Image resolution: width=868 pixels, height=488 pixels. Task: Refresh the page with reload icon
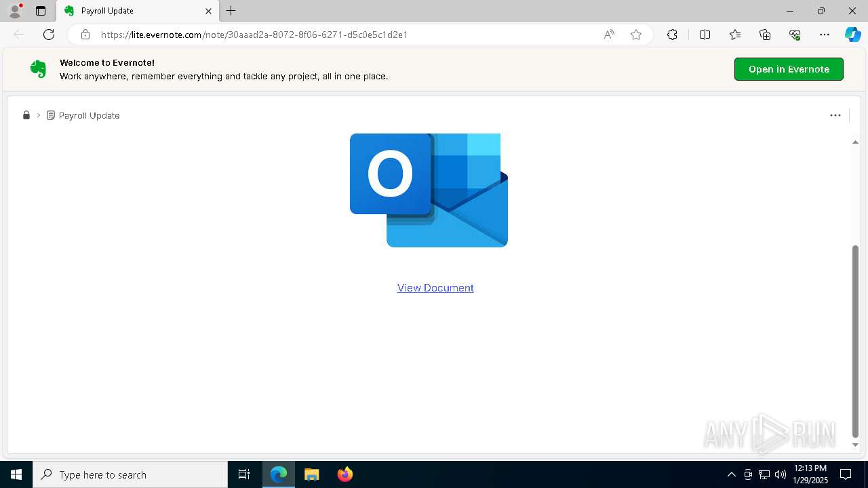[x=49, y=35]
